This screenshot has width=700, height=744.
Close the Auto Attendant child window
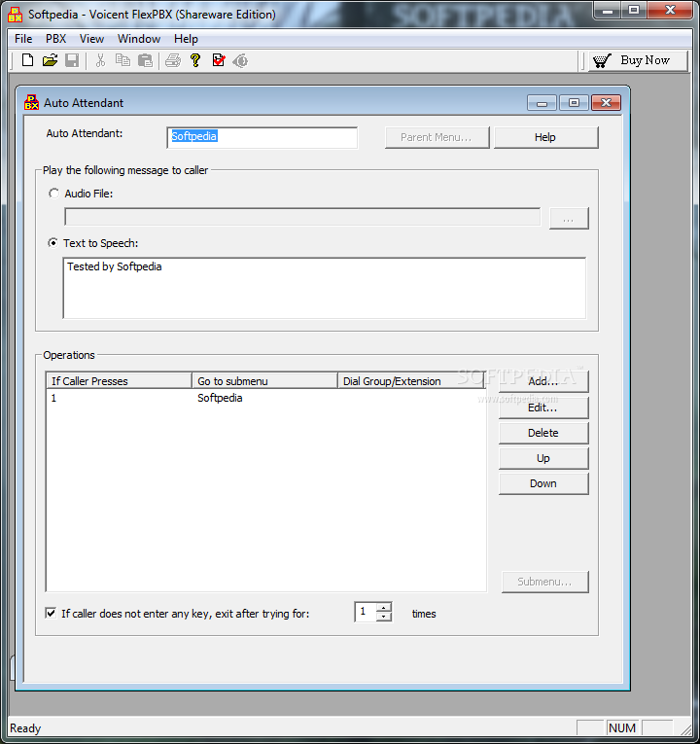coord(606,102)
